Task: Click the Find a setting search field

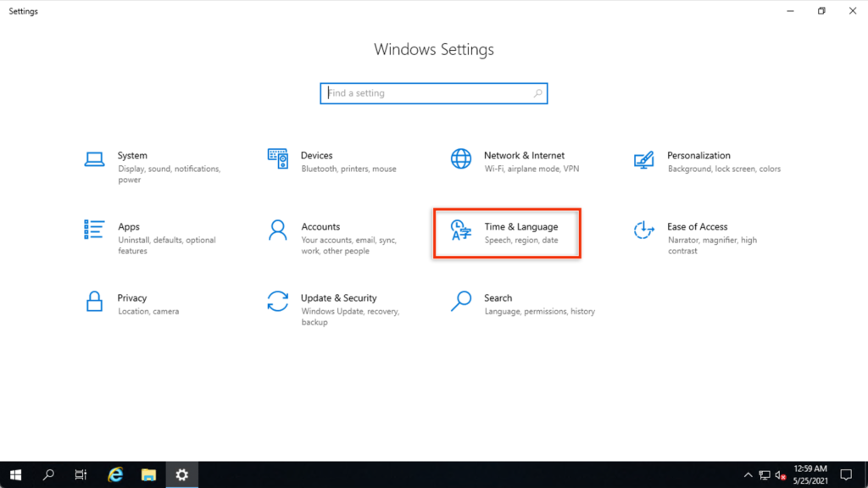Action: coord(434,93)
